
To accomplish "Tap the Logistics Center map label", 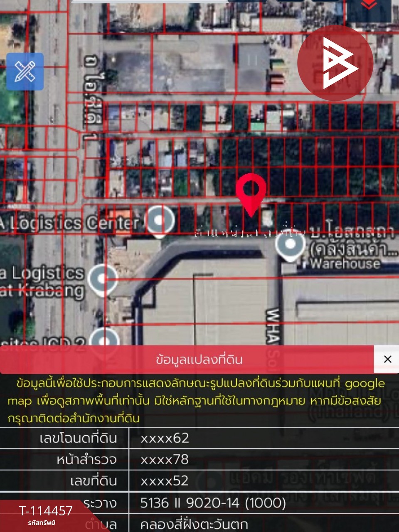I will click(70, 223).
